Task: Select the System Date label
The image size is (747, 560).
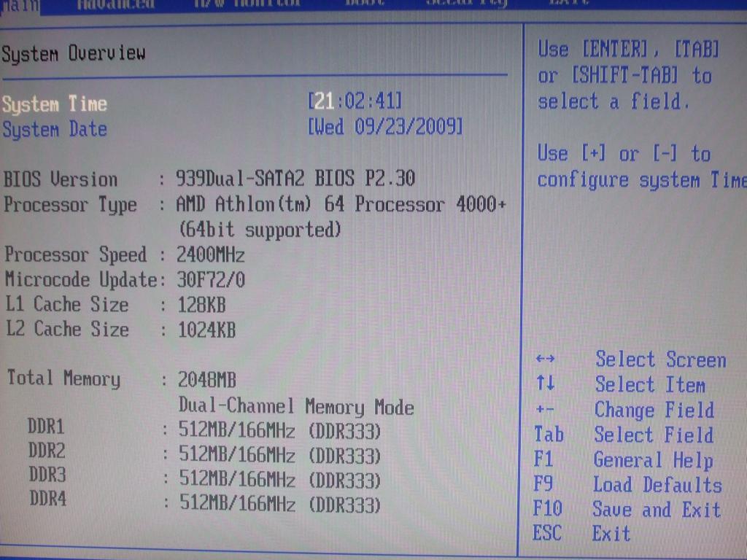Action: pos(55,130)
